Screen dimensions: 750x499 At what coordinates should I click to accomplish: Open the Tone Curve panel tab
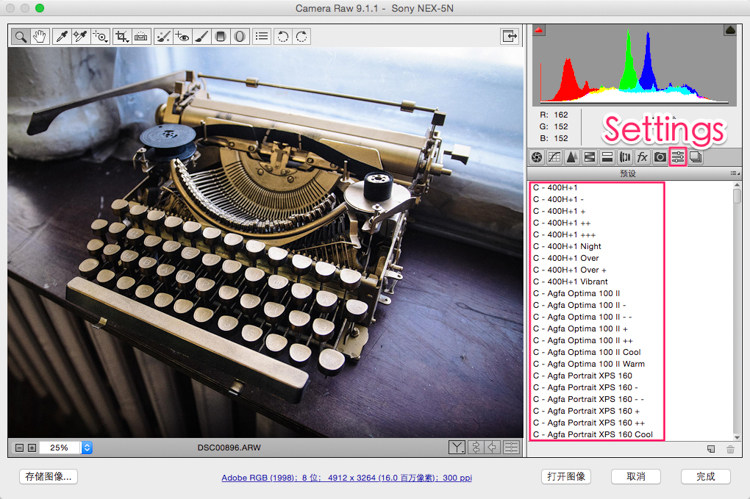pos(554,157)
